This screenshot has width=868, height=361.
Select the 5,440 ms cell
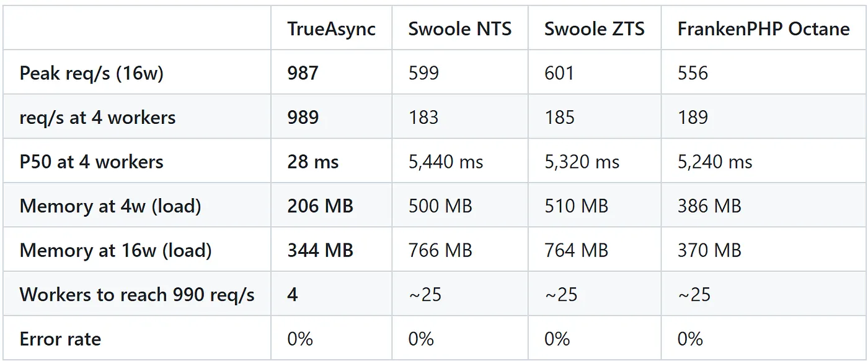point(446,162)
